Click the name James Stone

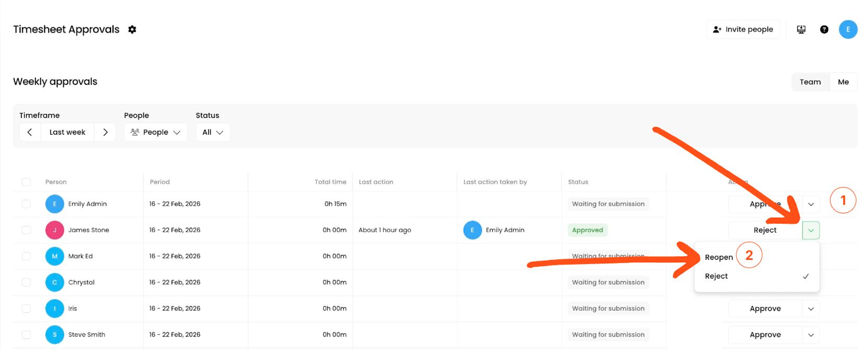pos(89,230)
